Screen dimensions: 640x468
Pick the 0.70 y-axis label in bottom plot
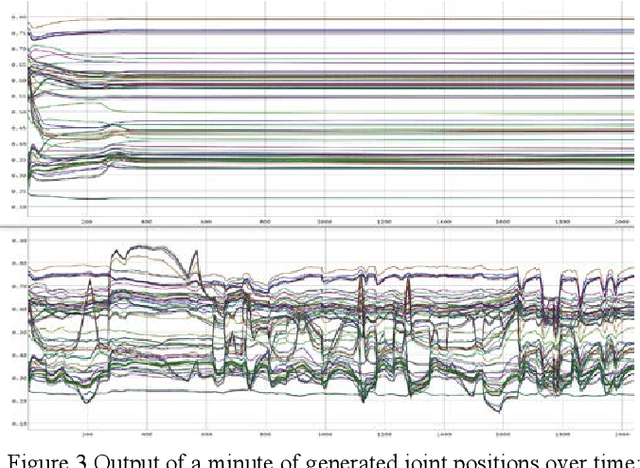click(x=19, y=286)
